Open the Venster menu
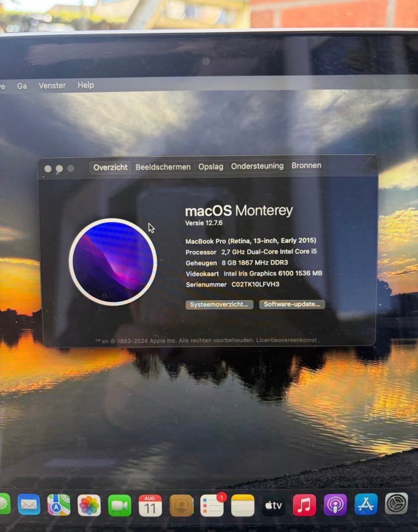Image resolution: width=418 pixels, height=532 pixels. (52, 85)
